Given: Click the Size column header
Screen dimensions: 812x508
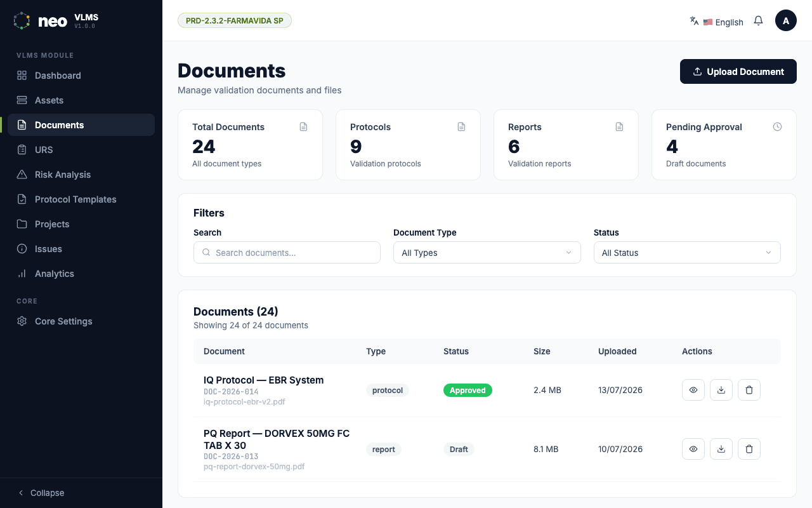Looking at the screenshot, I should pyautogui.click(x=542, y=351).
